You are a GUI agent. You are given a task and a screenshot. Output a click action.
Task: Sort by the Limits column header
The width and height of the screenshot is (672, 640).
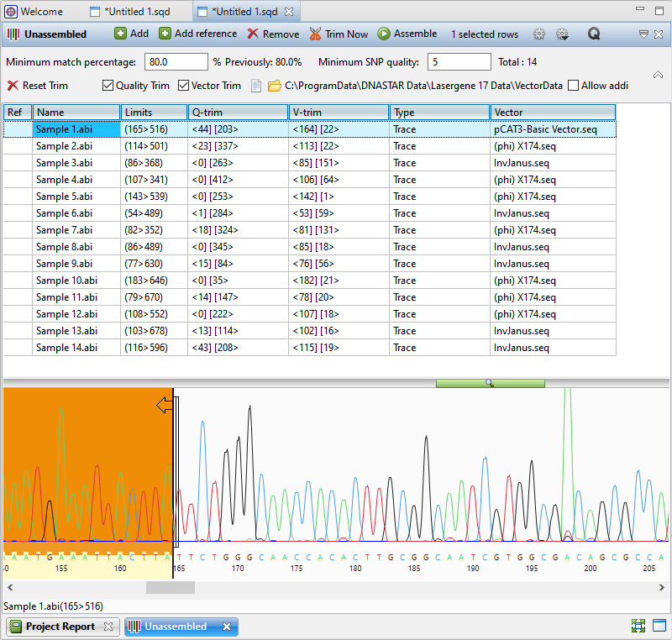point(154,113)
